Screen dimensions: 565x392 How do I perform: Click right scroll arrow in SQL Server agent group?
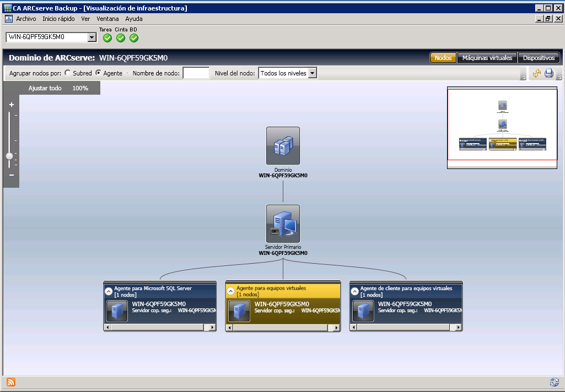click(x=212, y=327)
